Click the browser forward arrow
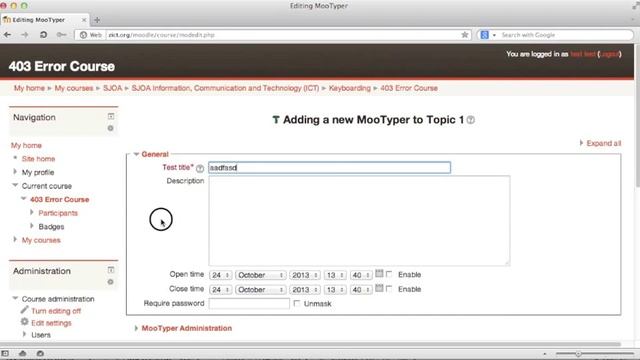This screenshot has height=360, width=640. point(25,35)
